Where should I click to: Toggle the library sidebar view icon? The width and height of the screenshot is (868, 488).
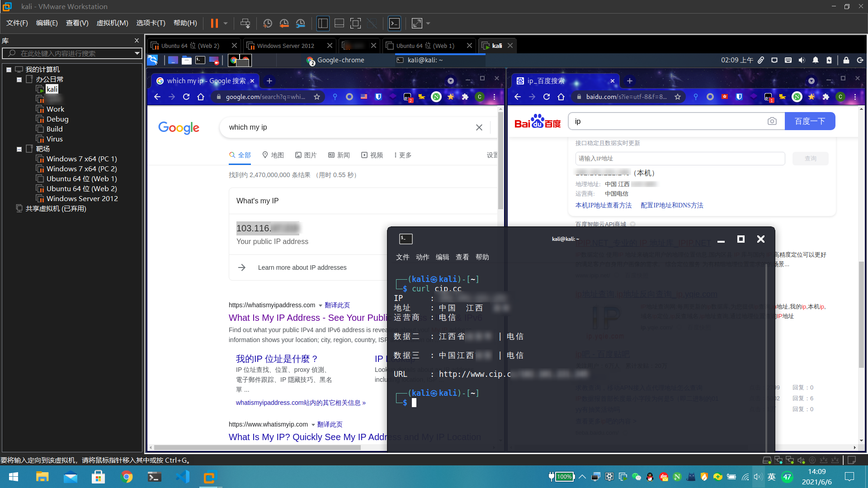[323, 23]
